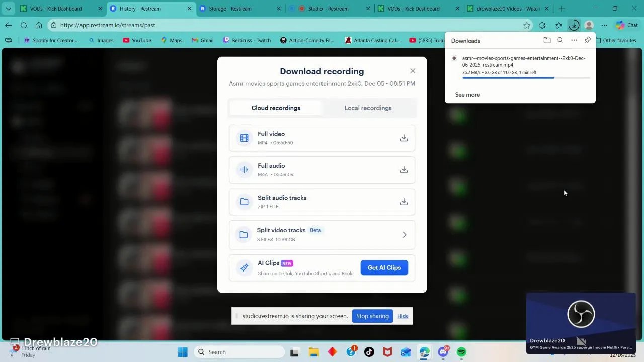Open McAfee from the taskbar
This screenshot has width=644, height=362.
point(387,352)
